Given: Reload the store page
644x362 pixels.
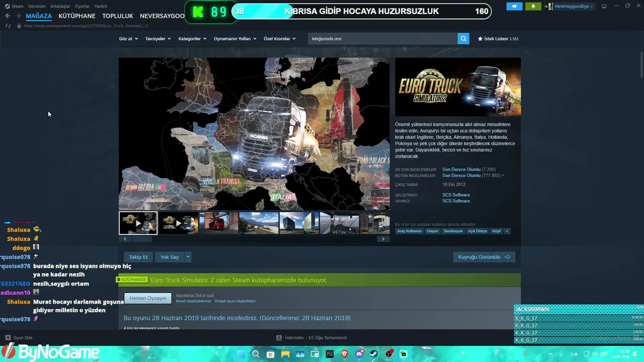Looking at the screenshot, I should 8,26.
